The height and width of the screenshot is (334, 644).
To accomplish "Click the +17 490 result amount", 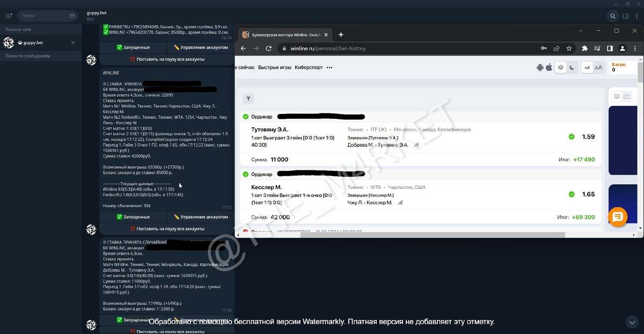I will (584, 159).
